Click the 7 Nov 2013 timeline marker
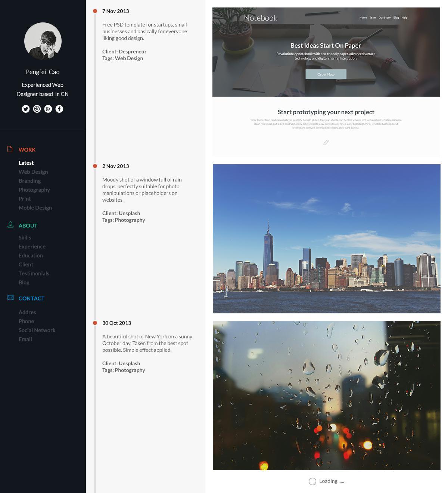448x493 pixels. (x=95, y=11)
